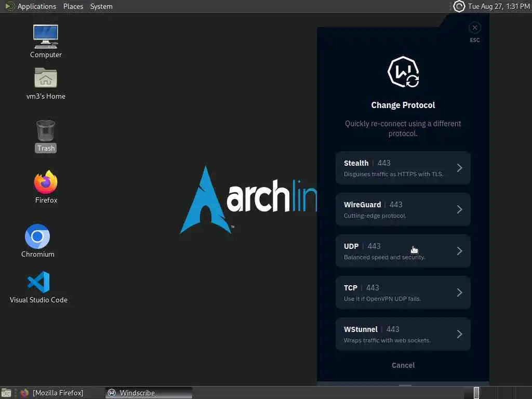Pick the UDP protocol option
This screenshot has height=399, width=532.
403,251
